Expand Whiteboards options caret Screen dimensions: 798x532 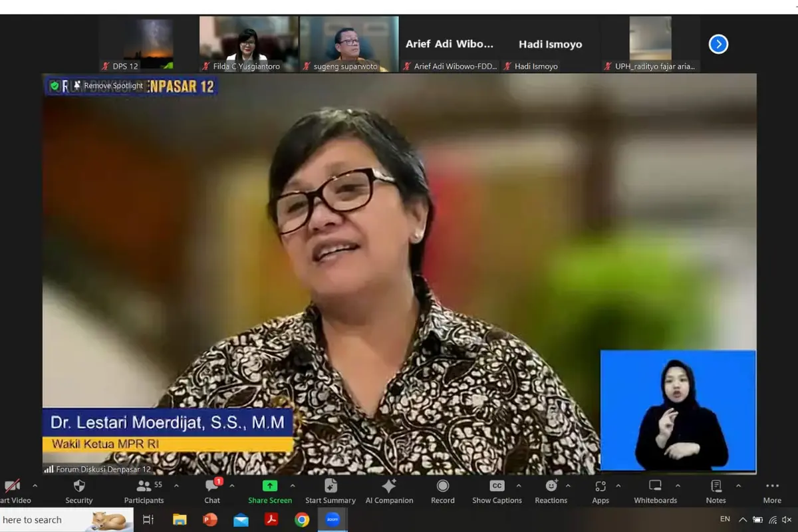point(678,485)
